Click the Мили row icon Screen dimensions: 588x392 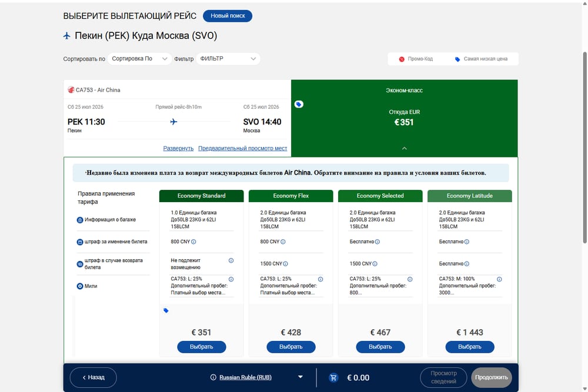tap(80, 286)
